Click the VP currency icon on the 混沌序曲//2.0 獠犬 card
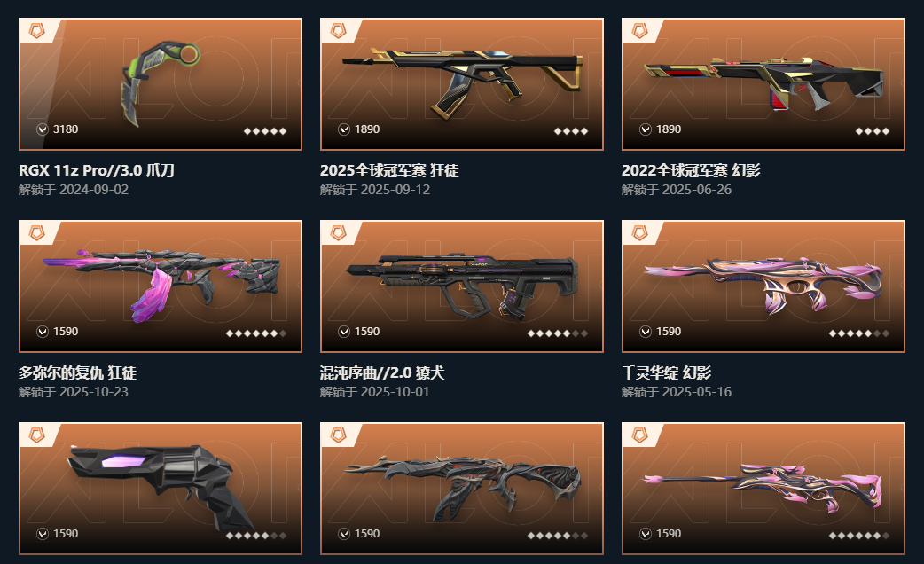The image size is (924, 564). 344,332
